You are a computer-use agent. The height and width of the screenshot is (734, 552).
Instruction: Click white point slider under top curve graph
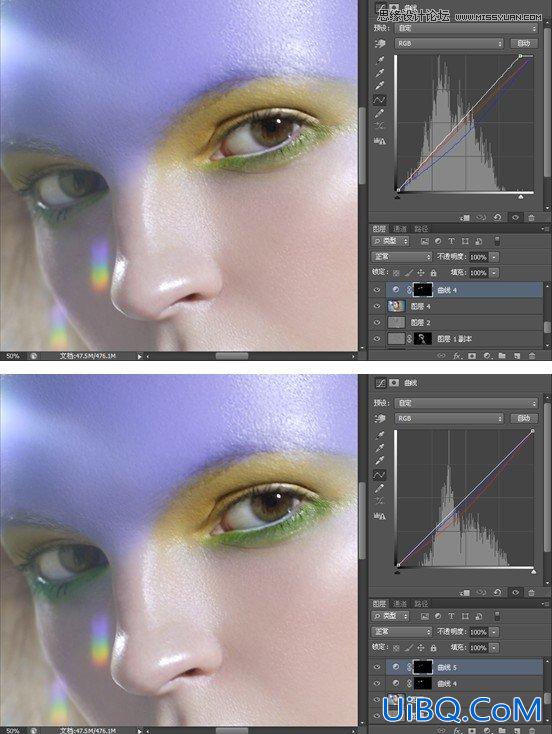pyautogui.click(x=521, y=197)
